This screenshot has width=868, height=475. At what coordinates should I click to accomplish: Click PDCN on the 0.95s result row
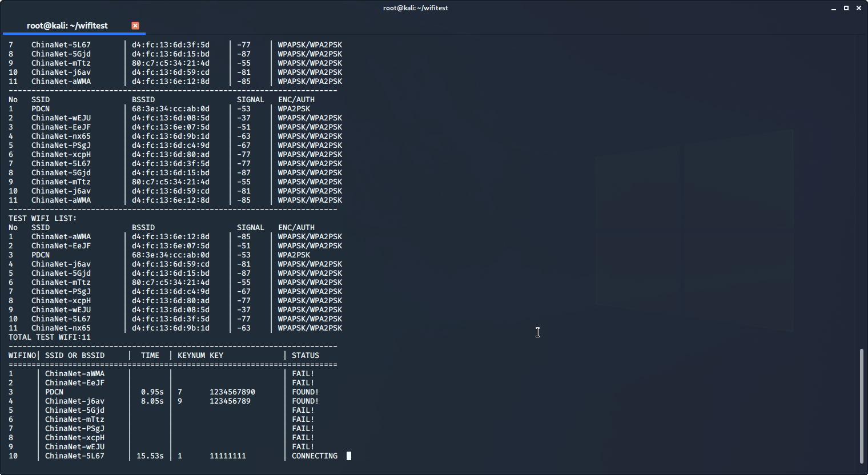tap(54, 392)
